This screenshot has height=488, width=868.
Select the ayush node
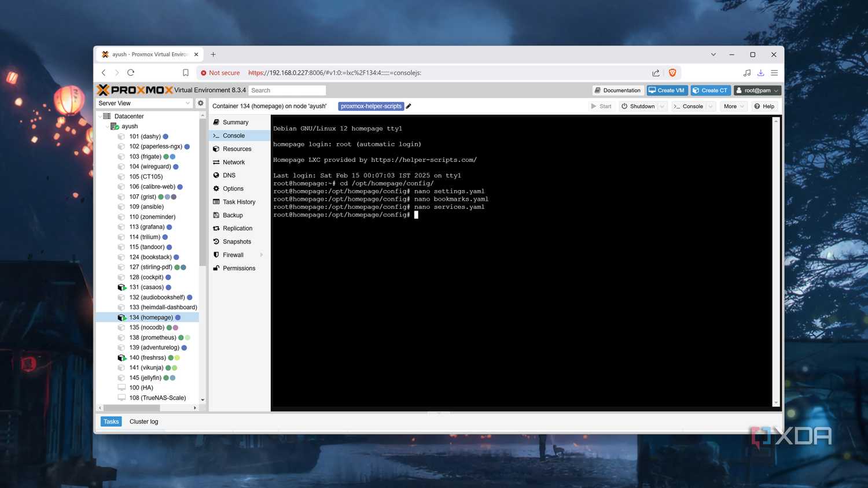click(x=130, y=126)
